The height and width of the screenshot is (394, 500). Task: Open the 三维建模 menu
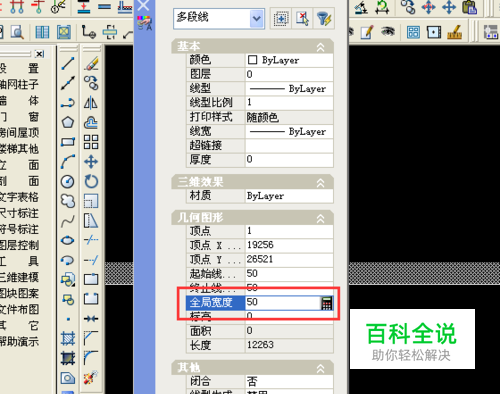19,277
